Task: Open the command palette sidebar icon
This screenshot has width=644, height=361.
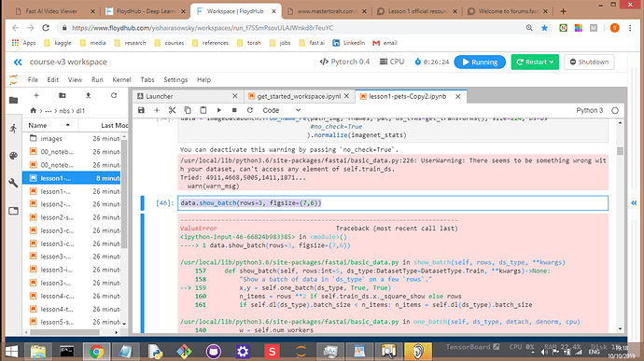Action: [14, 156]
